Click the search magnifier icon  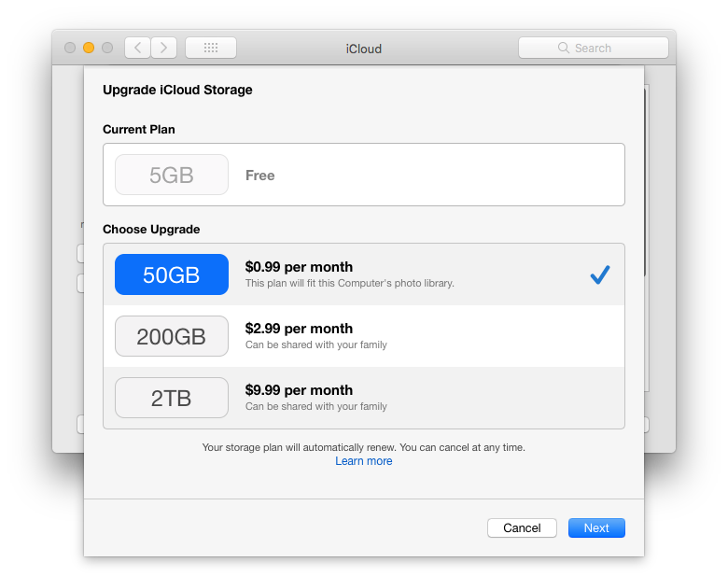(564, 48)
